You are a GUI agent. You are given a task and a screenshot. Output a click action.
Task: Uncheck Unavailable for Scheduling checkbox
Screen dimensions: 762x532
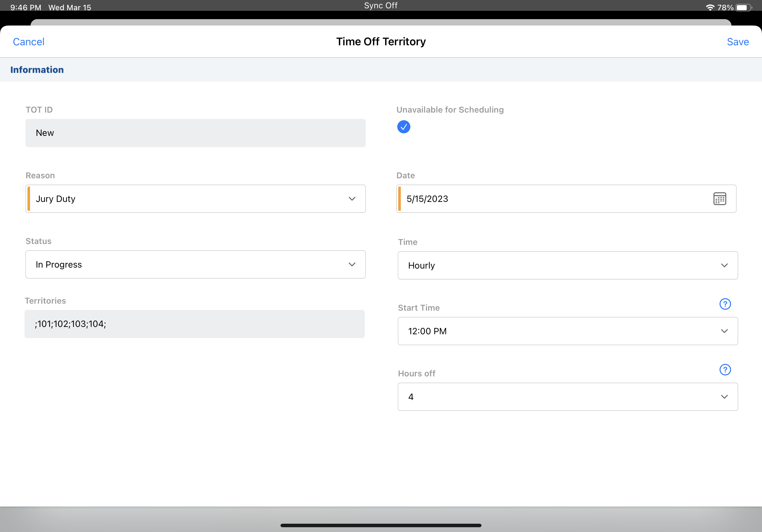[404, 127]
